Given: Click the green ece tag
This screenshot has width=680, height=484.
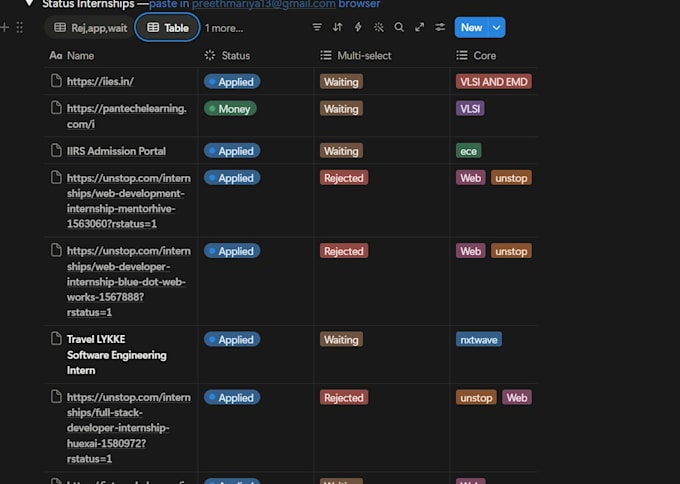Looking at the screenshot, I should [x=468, y=151].
